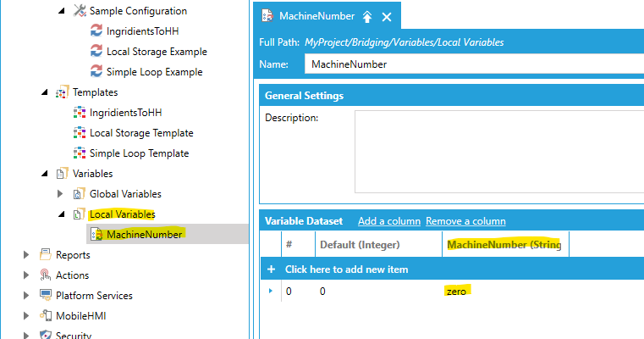Screen dimensions: 644x339
Task: Collapse the Local Variables node
Action: pos(62,214)
